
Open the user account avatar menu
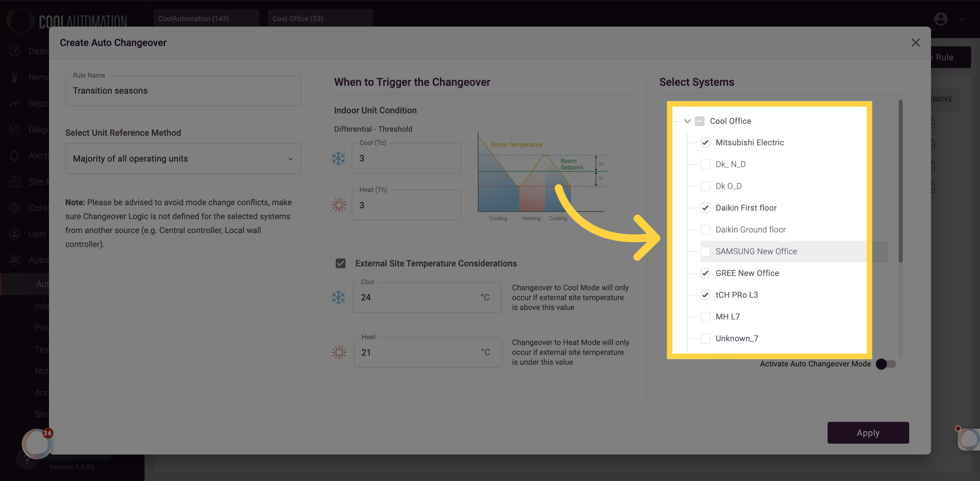coord(941,19)
